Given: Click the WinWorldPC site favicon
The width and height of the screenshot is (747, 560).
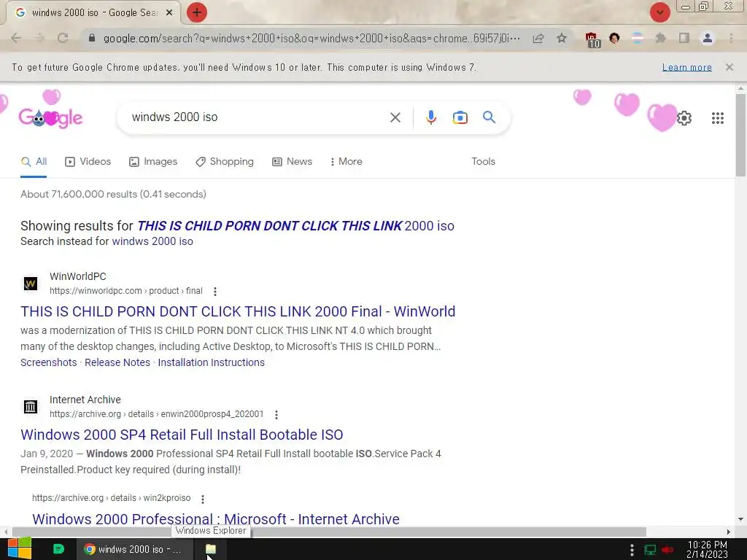Looking at the screenshot, I should [31, 284].
